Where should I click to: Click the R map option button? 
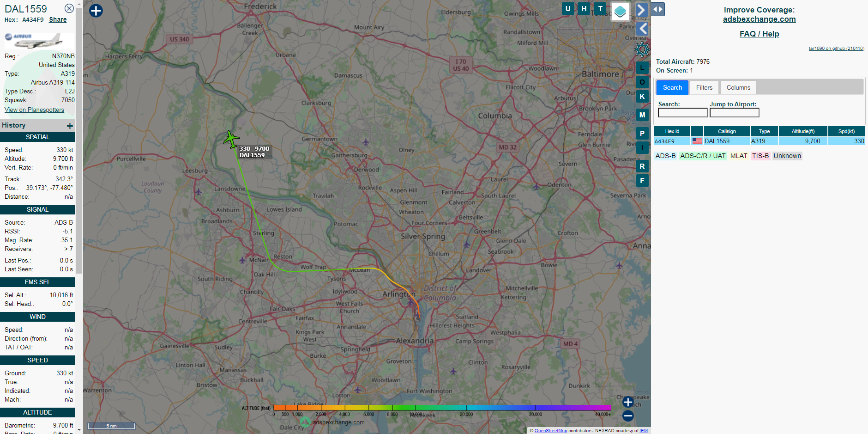click(642, 166)
